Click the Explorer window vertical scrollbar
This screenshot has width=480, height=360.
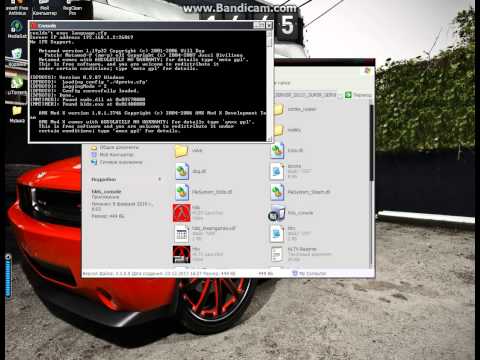pos(371,143)
